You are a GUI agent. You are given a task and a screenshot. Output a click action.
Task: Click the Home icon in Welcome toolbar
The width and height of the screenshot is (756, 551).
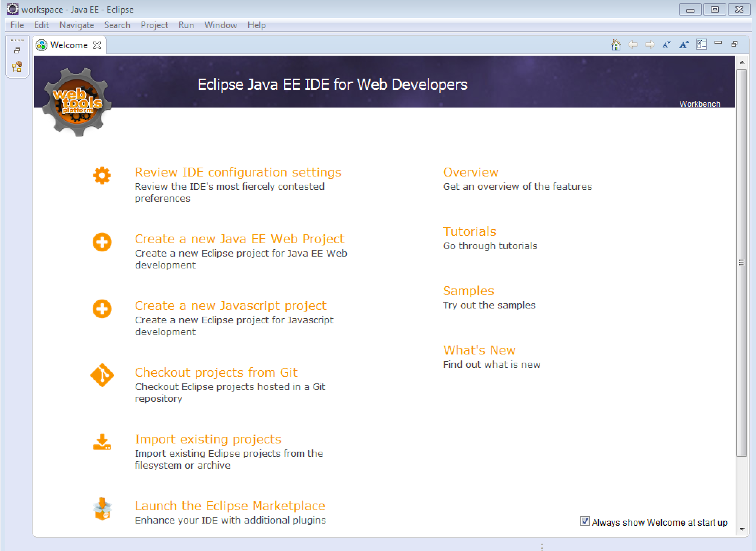pyautogui.click(x=616, y=45)
